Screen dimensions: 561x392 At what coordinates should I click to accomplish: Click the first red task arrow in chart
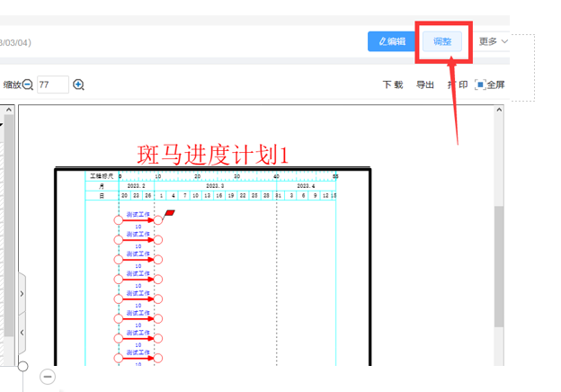pos(138,219)
